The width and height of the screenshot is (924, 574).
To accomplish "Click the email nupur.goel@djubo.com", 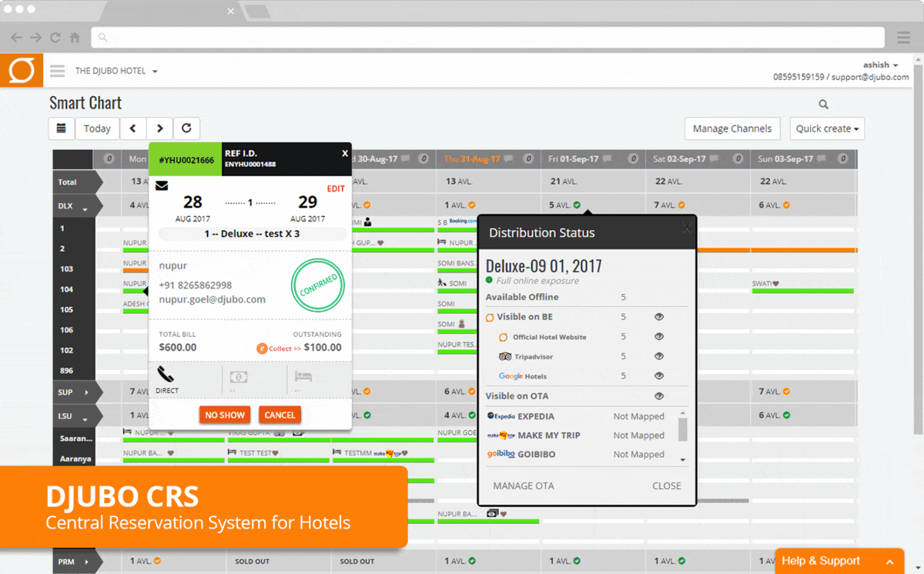I will (213, 299).
